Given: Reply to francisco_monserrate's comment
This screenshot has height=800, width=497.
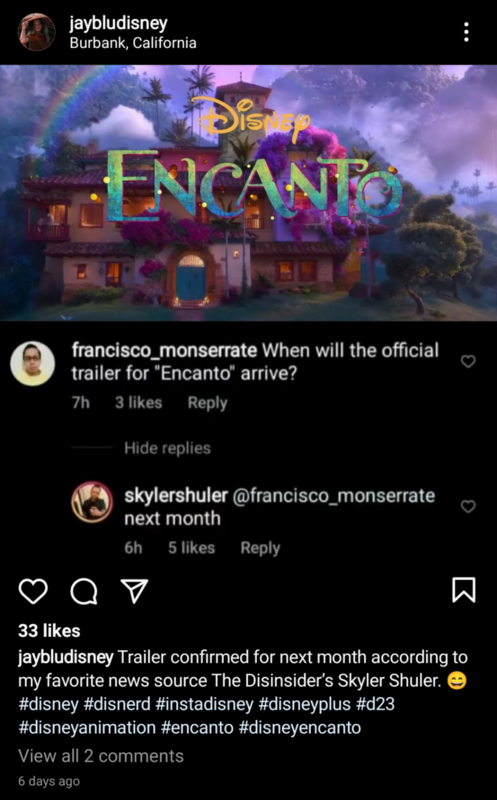Looking at the screenshot, I should point(207,403).
